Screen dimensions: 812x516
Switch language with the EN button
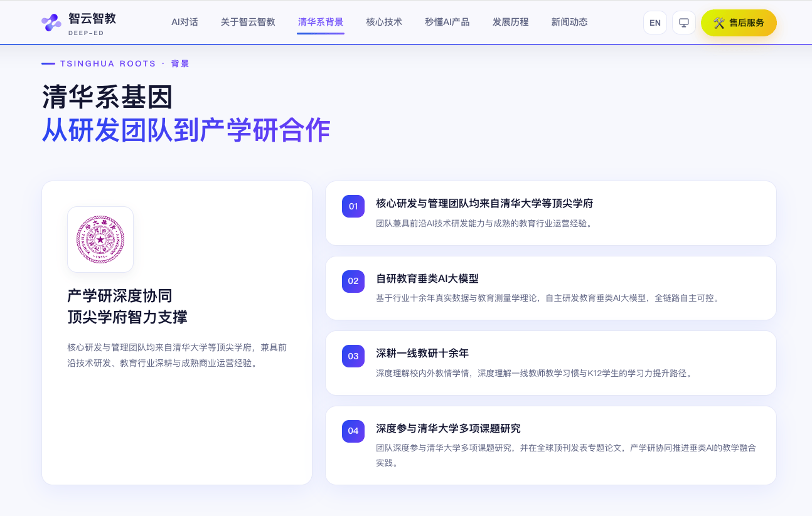pos(655,23)
